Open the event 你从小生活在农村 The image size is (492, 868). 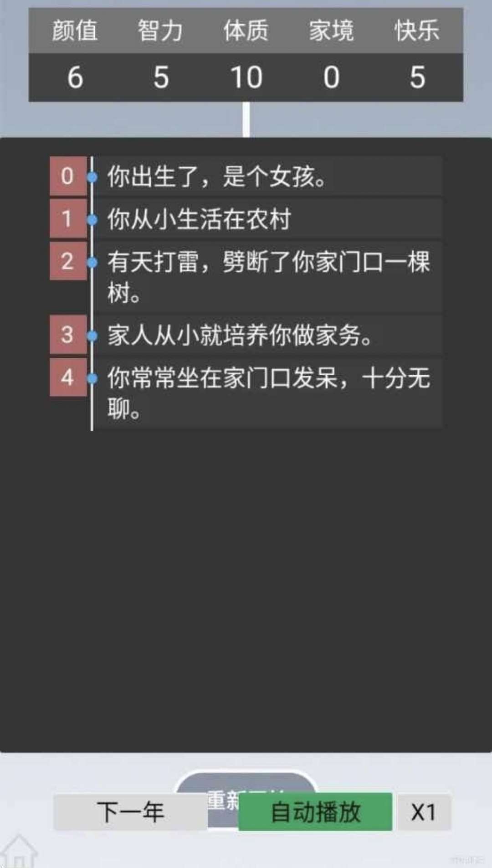coord(269,219)
